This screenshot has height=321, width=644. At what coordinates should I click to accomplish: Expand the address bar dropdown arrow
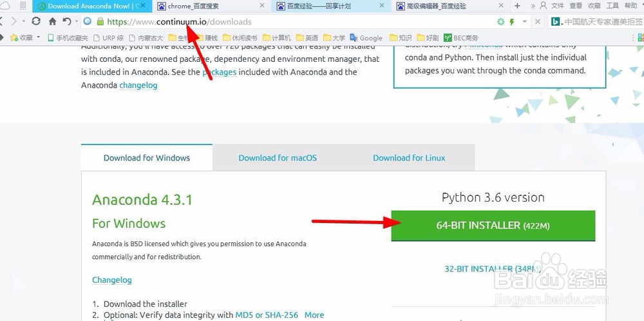(524, 22)
